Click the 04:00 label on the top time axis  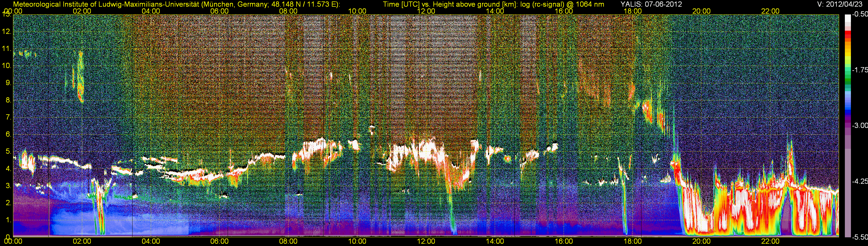point(151,11)
